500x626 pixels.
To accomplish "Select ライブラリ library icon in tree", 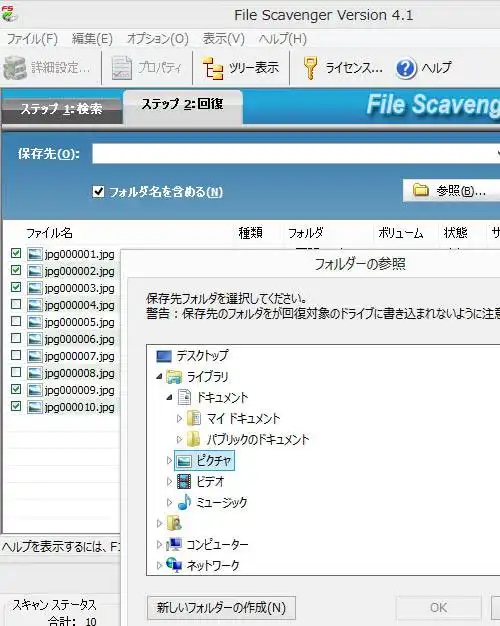I will (x=174, y=376).
